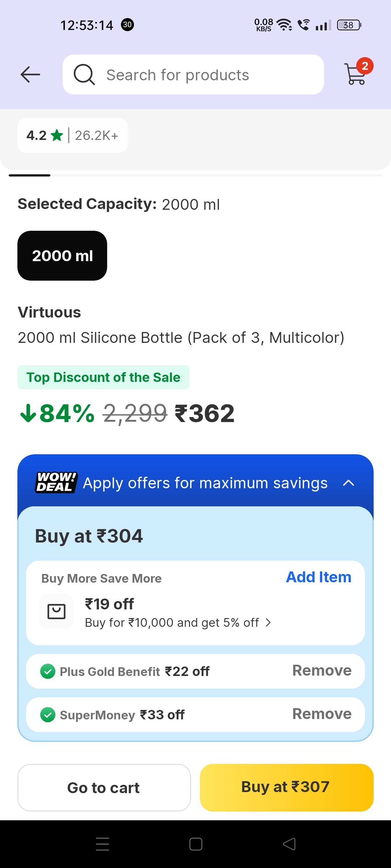The height and width of the screenshot is (868, 391).
Task: Tap the back arrow icon
Action: (x=30, y=75)
